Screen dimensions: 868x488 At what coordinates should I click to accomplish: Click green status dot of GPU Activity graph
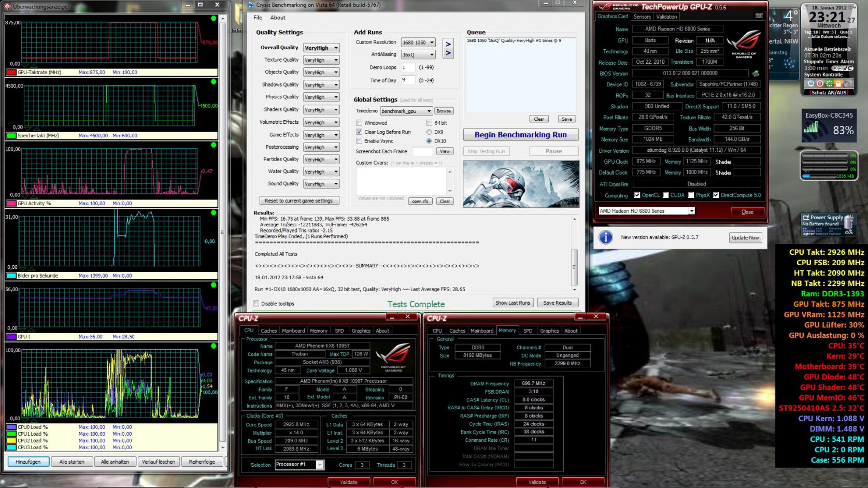click(214, 145)
